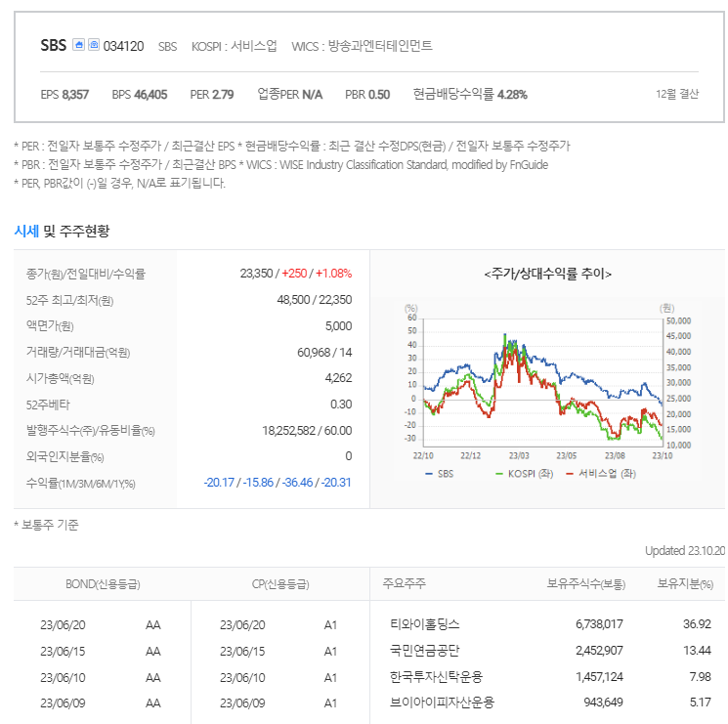
Task: Click the 수익률(1M/3M/6M/1Y,%) row label
Action: click(81, 484)
